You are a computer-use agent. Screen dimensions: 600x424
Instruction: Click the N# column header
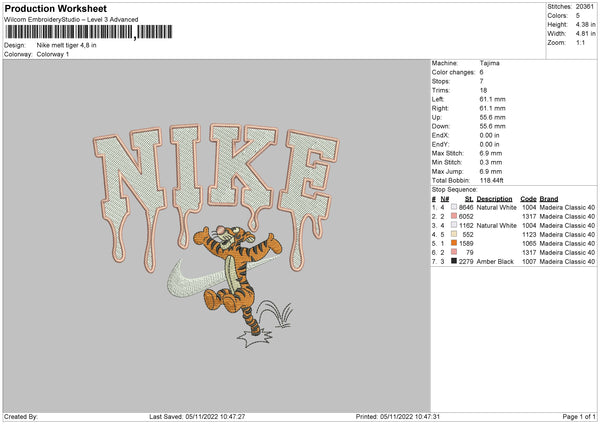(x=445, y=199)
